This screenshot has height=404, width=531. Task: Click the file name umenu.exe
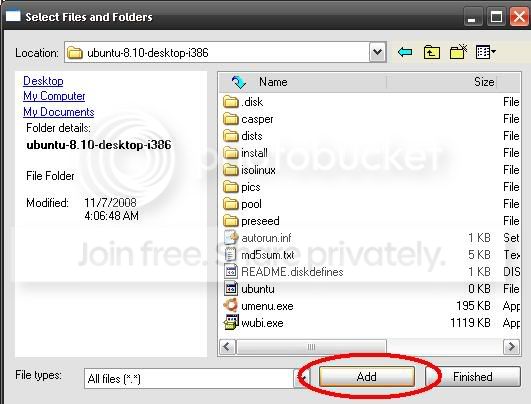click(x=267, y=306)
